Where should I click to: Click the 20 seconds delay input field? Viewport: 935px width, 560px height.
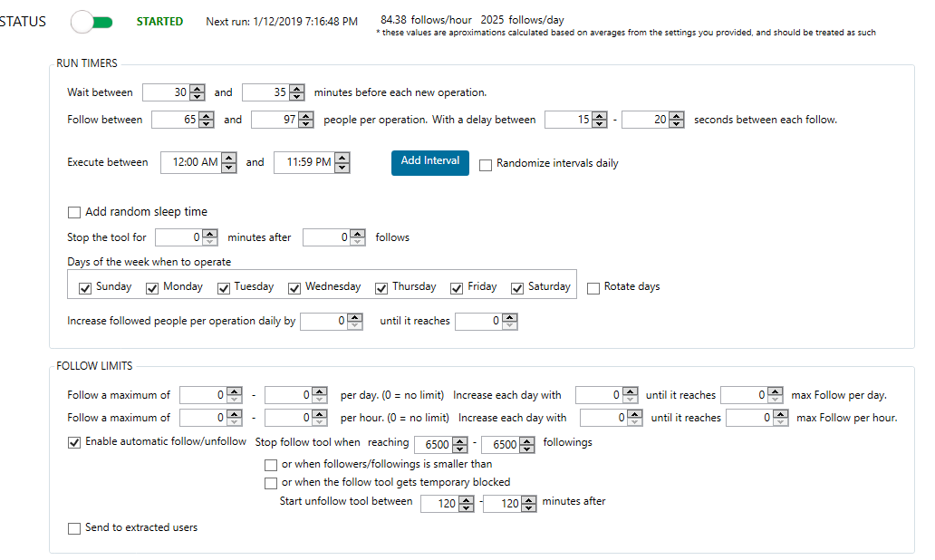(645, 120)
